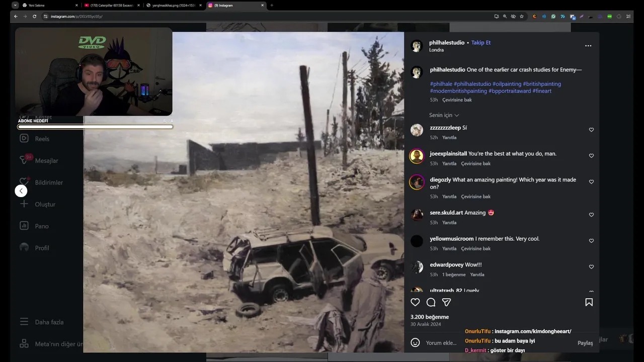Image resolution: width=644 pixels, height=362 pixels.
Task: Click the comment bubble icon
Action: coord(431,302)
